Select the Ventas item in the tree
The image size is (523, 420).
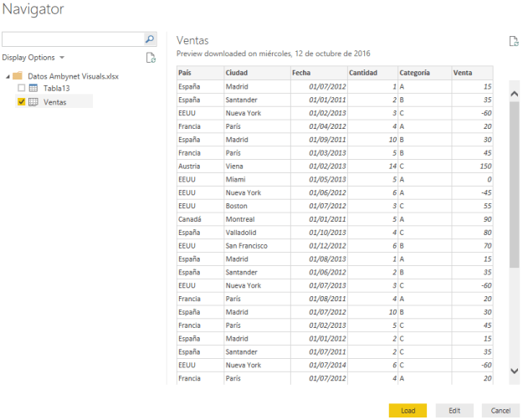[x=55, y=102]
